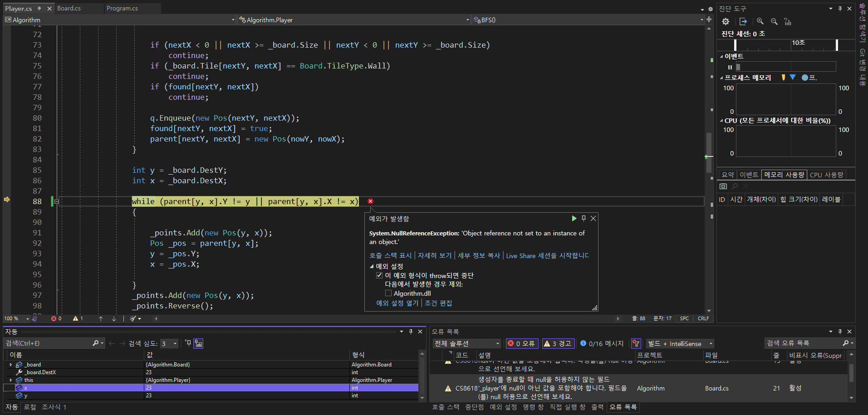868x415 pixels.
Task: Open the BFS() member dropdown
Action: pos(701,20)
